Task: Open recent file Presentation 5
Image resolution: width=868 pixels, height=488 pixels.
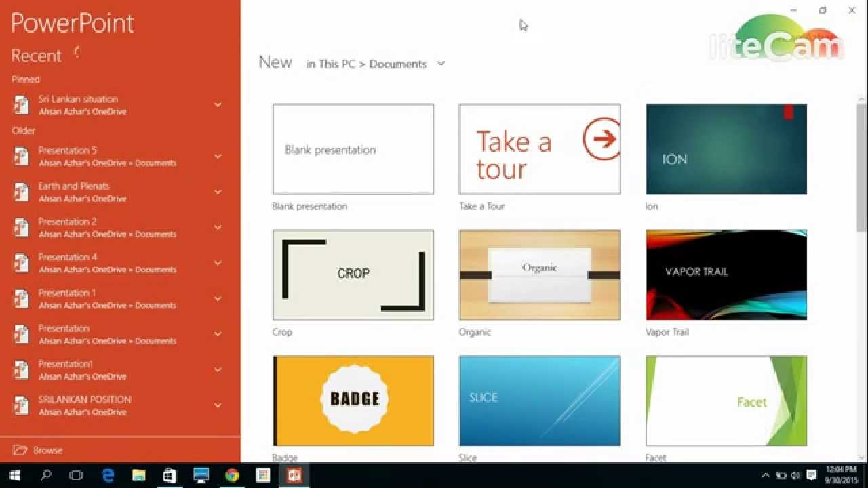Action: [x=120, y=157]
